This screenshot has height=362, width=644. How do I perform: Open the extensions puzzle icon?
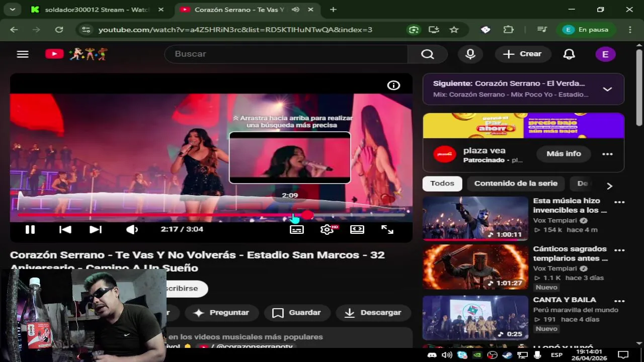(509, 30)
